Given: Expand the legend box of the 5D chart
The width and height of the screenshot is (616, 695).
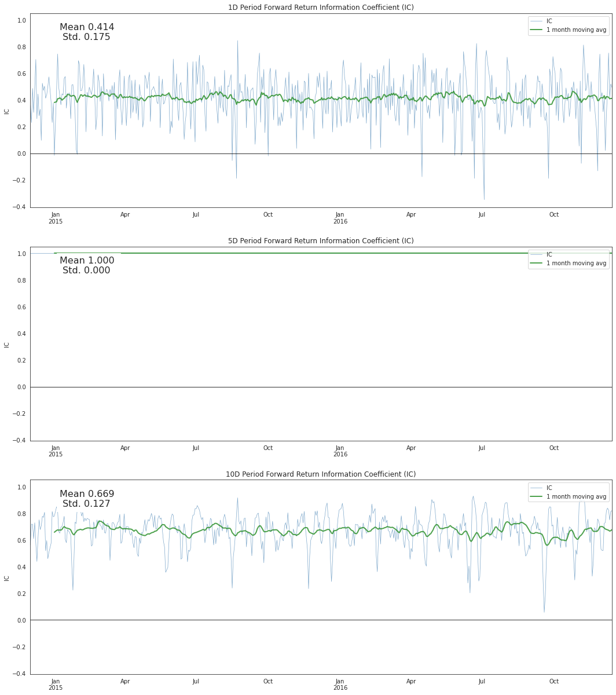Looking at the screenshot, I should pos(569,258).
